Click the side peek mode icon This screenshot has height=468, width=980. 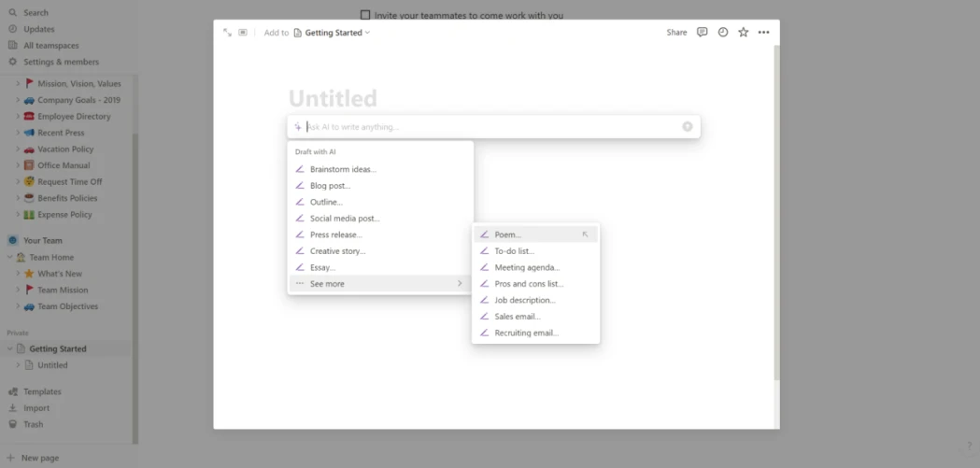(243, 33)
